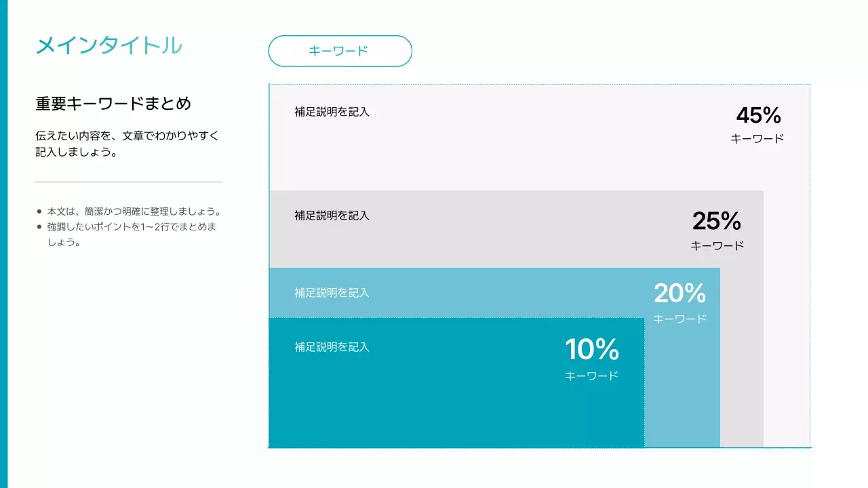This screenshot has width=868, height=488.
Task: Click 補足説明を記入 in the gray 25% box
Action: (x=332, y=216)
